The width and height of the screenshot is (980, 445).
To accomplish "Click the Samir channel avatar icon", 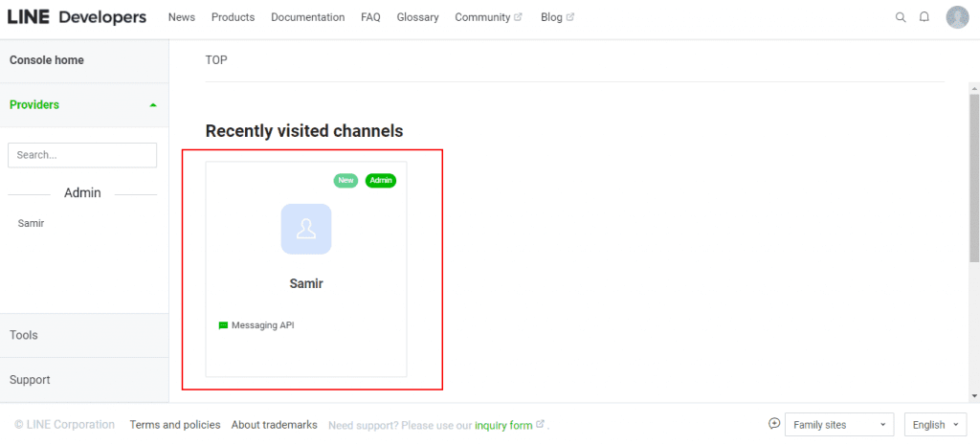I will pos(306,229).
